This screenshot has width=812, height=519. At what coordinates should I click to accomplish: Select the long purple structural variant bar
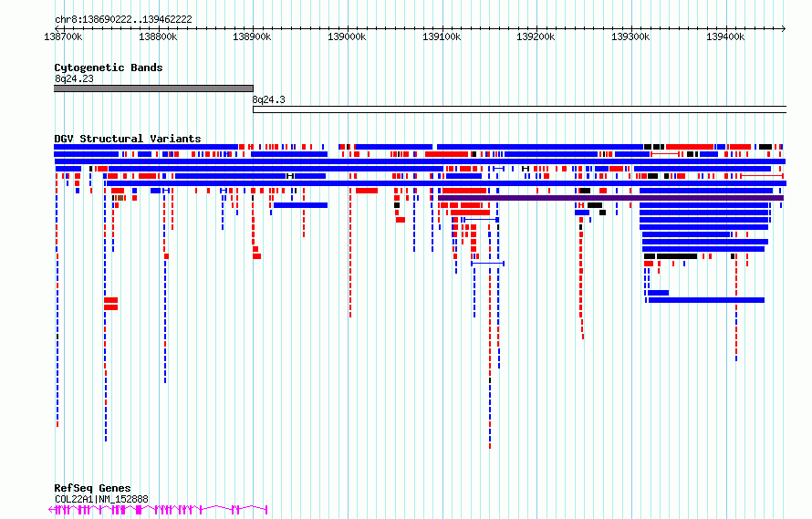tap(610, 198)
